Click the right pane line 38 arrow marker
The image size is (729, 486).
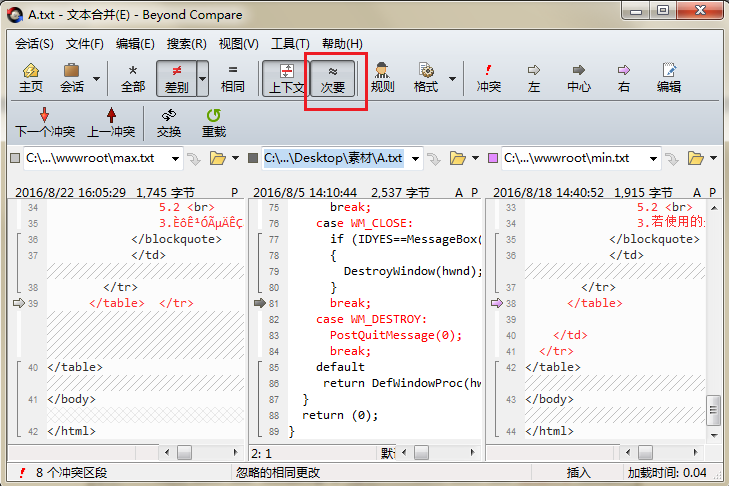click(497, 303)
